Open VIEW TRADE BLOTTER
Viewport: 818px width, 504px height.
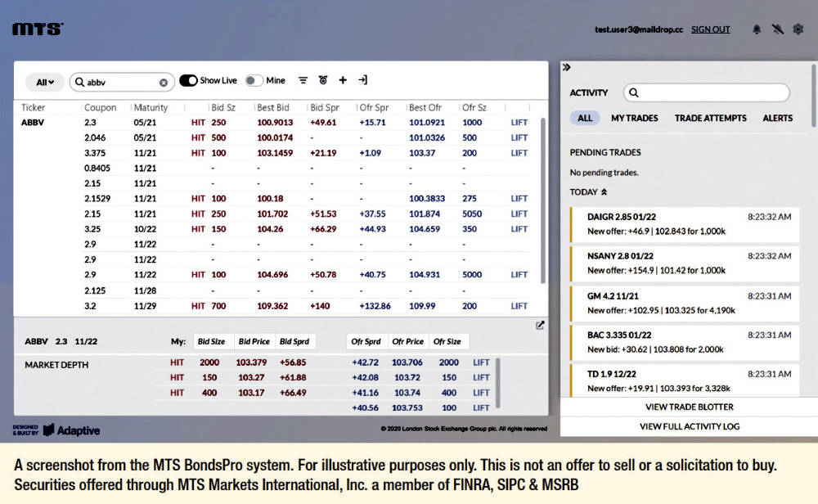pos(689,407)
